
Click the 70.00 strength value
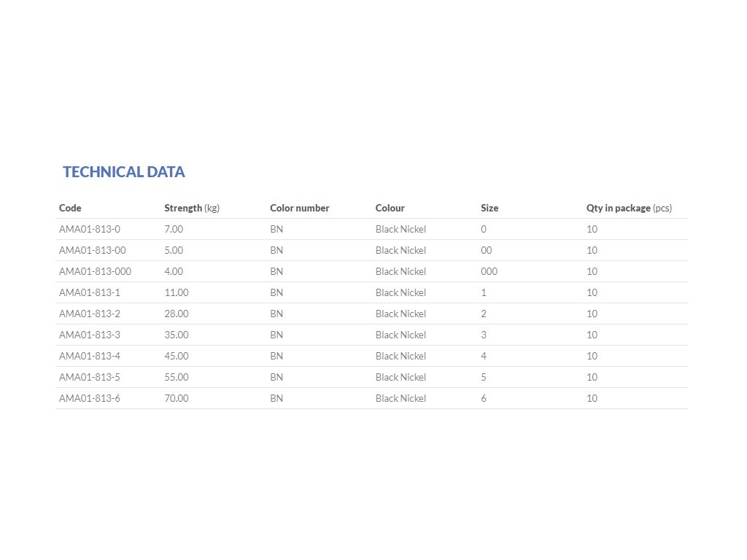(x=176, y=398)
